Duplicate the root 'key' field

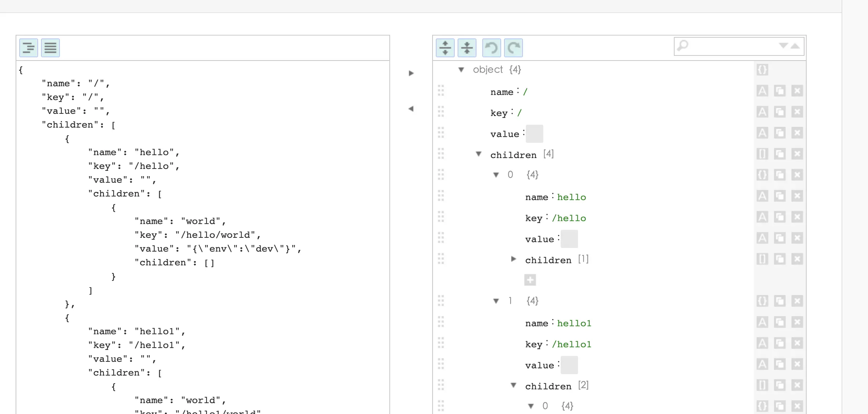coord(779,112)
